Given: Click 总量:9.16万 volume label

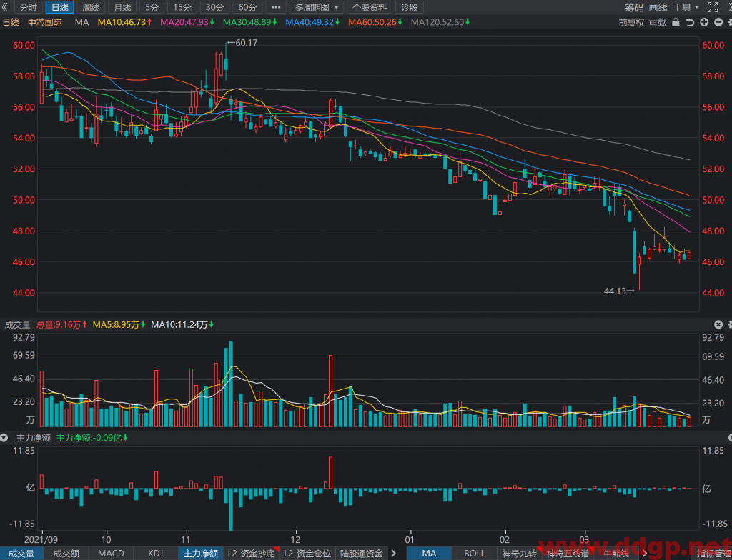Looking at the screenshot, I should (61, 324).
